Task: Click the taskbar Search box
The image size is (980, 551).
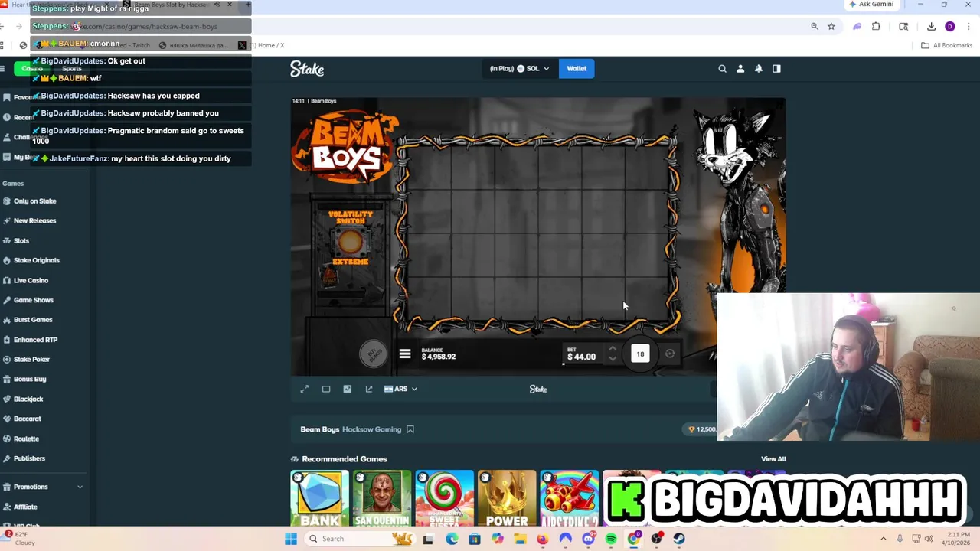Action: coord(360,539)
